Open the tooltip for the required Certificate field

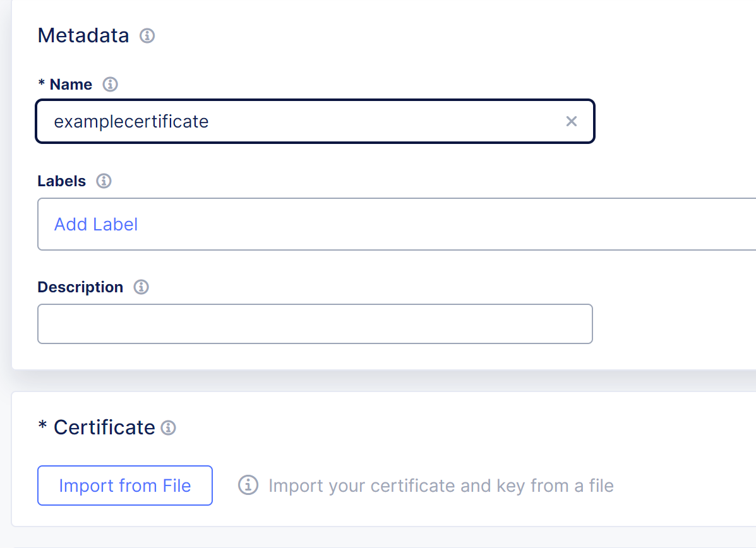click(167, 427)
